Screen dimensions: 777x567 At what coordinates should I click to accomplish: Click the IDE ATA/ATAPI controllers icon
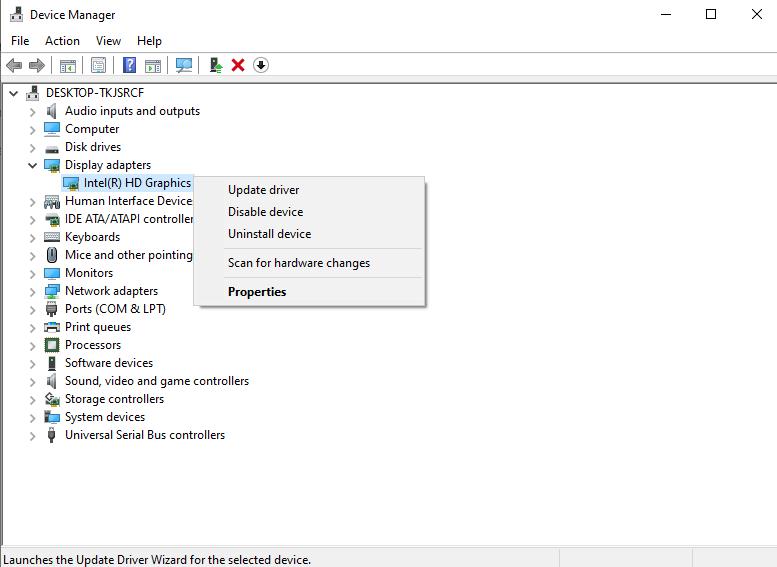[x=52, y=219]
